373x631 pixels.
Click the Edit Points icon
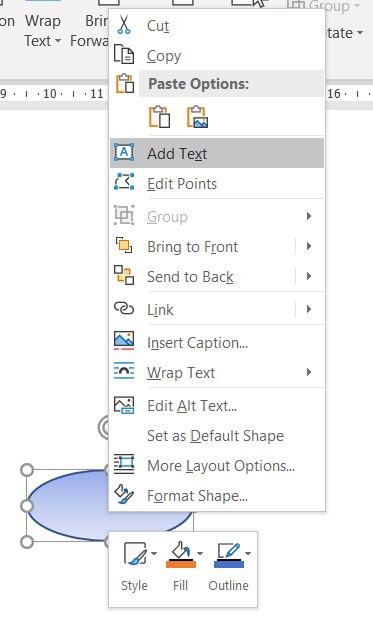coord(124,182)
